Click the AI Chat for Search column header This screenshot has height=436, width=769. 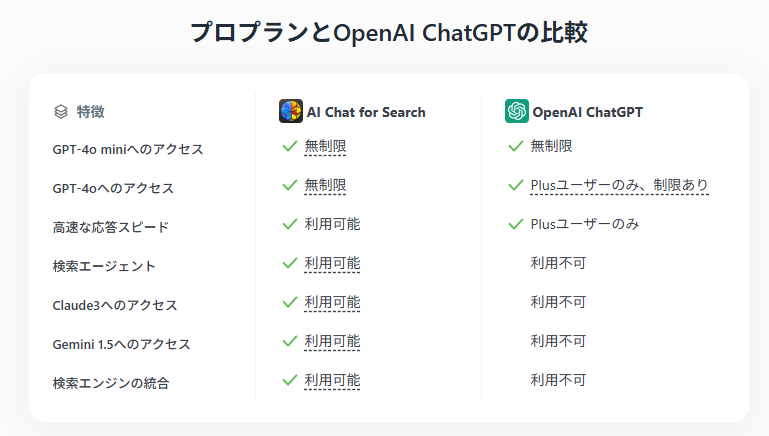coord(366,112)
